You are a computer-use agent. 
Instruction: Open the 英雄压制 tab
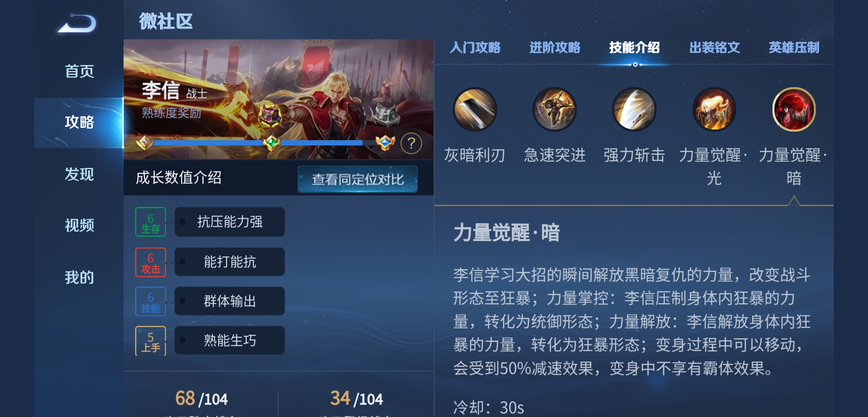794,47
